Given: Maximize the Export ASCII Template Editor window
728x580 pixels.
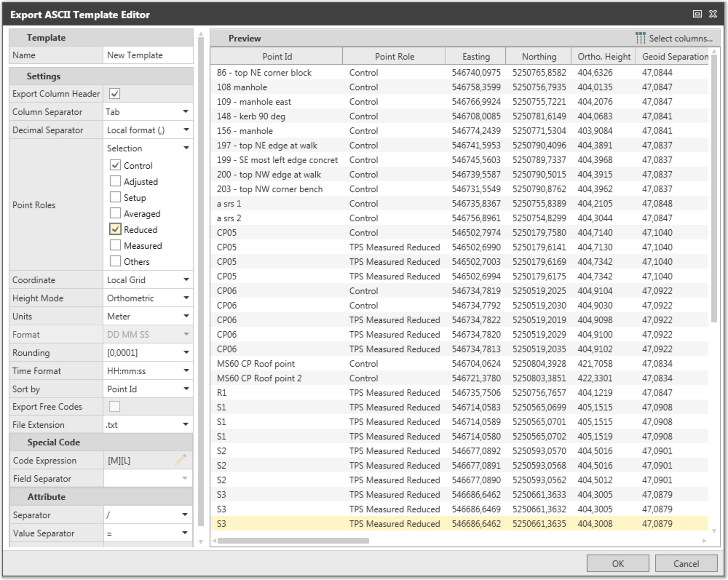Looking at the screenshot, I should pyautogui.click(x=697, y=14).
